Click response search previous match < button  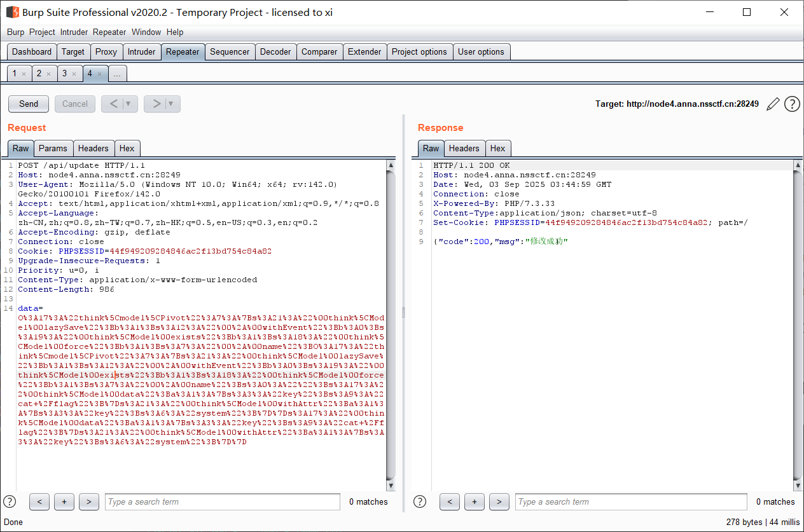[450, 501]
